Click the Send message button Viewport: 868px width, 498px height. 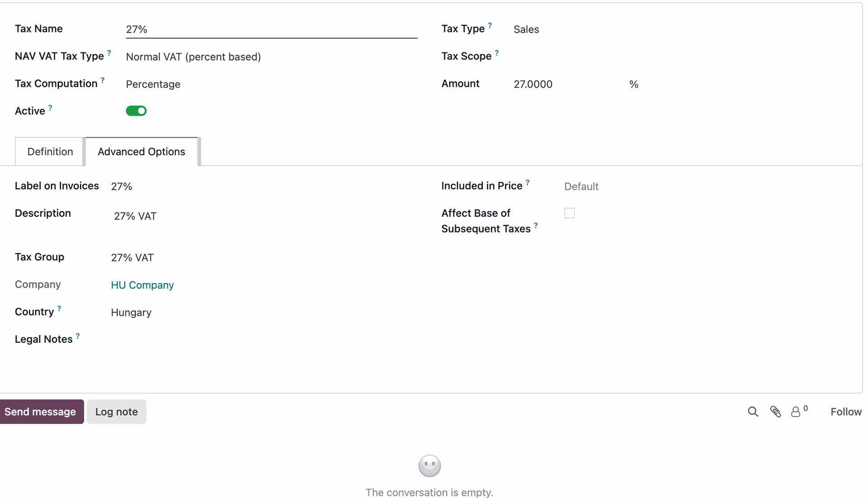tap(41, 412)
